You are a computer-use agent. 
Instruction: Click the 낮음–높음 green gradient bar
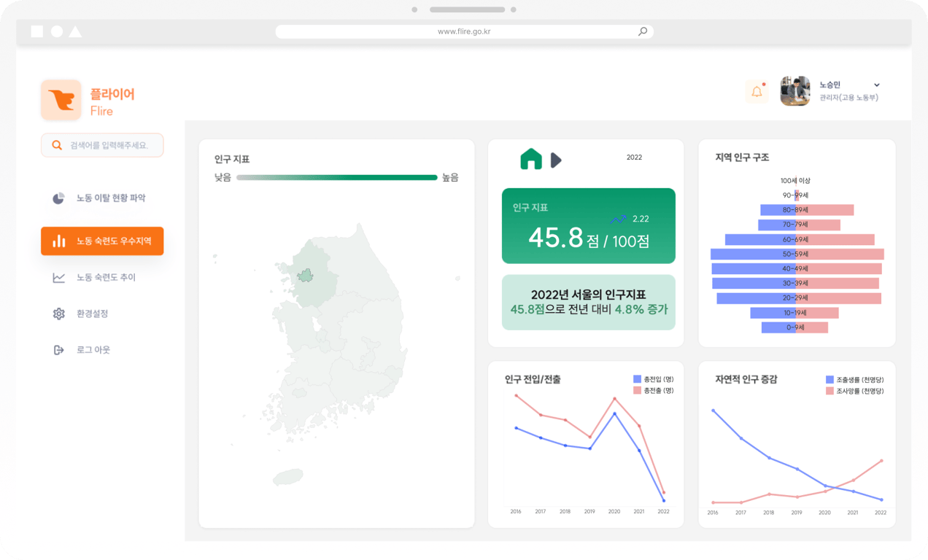336,177
